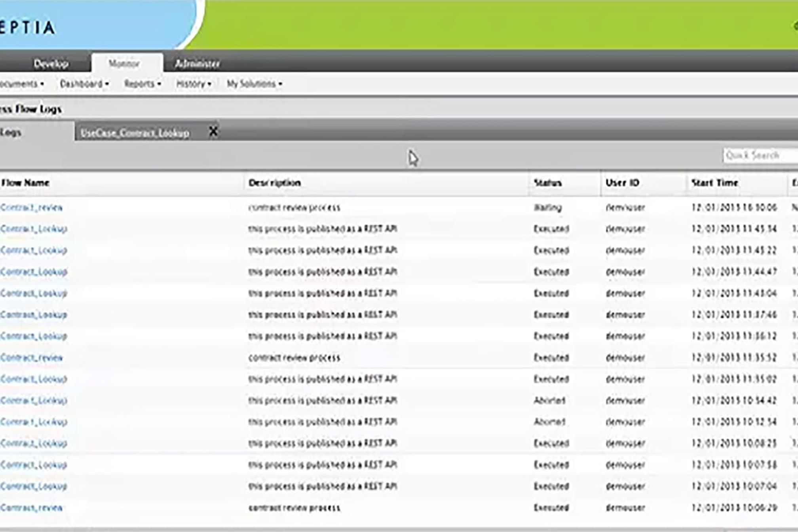This screenshot has height=532, width=798.
Task: Open Contract_Lookup flow started at 10:54:42
Action: pyautogui.click(x=34, y=401)
